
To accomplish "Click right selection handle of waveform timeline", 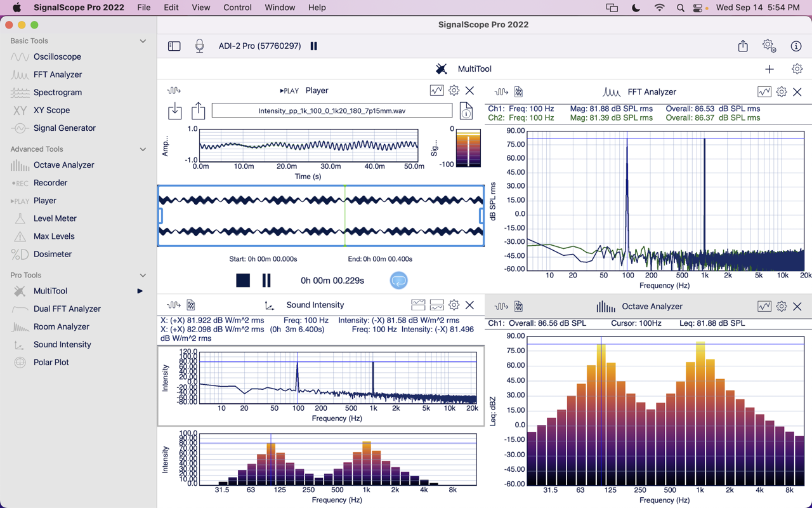I will coord(481,216).
